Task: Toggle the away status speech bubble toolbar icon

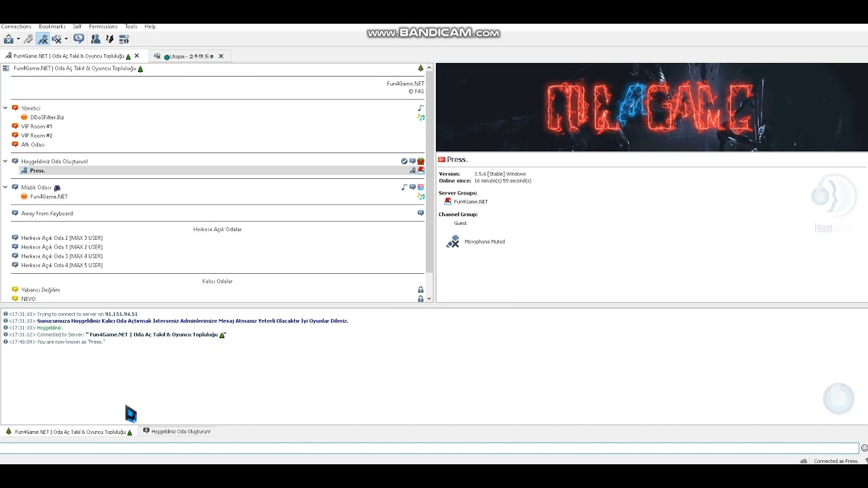Action: click(79, 39)
